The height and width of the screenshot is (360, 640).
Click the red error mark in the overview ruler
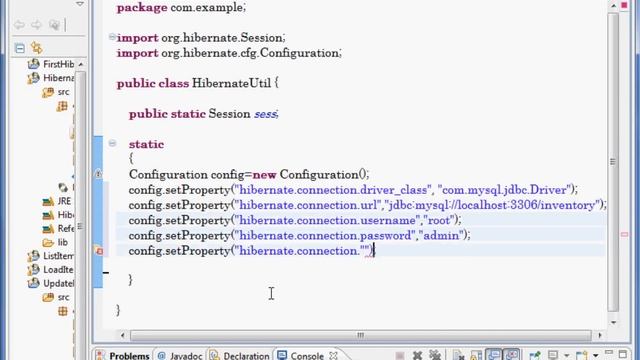point(624,234)
